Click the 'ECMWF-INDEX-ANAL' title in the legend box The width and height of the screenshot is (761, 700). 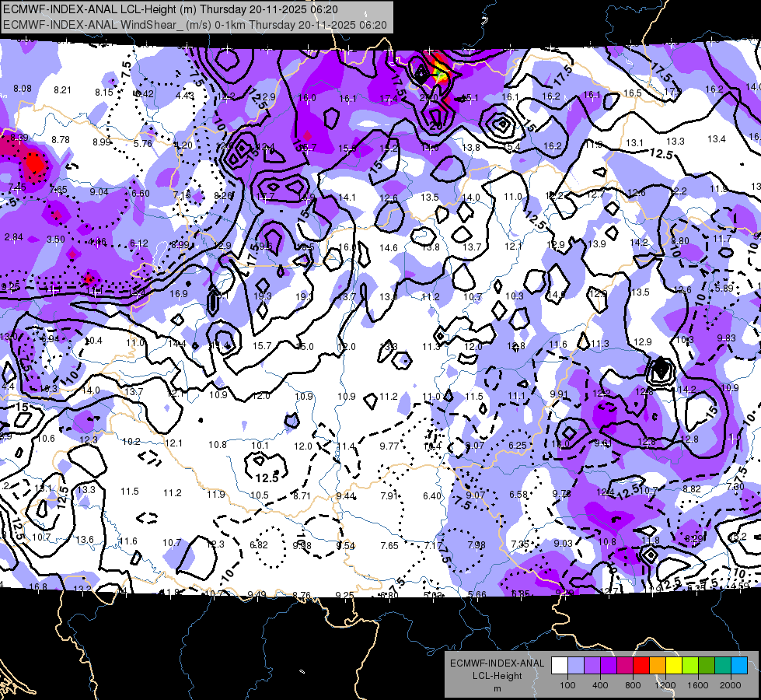tap(497, 663)
